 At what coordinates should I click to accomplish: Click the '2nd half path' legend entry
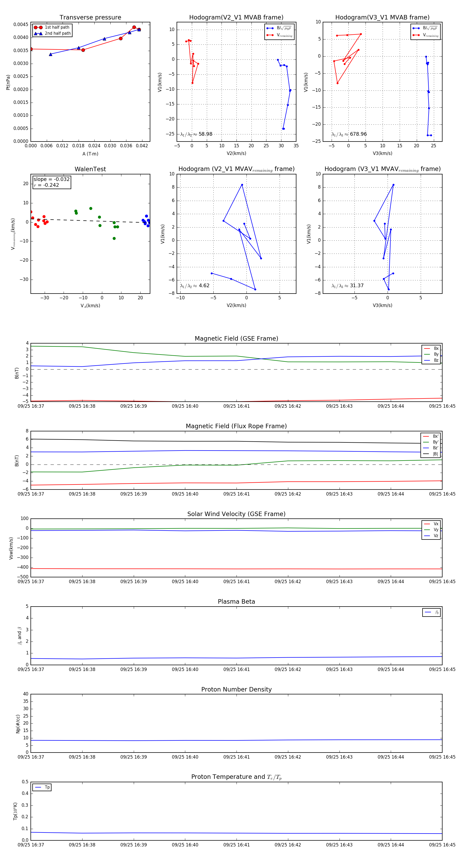point(53,33)
